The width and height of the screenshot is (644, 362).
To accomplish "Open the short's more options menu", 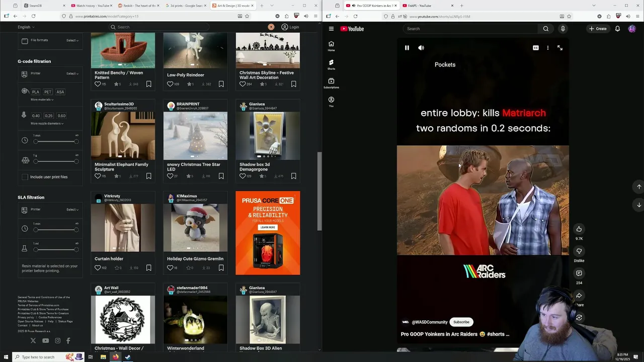I will coord(548,48).
